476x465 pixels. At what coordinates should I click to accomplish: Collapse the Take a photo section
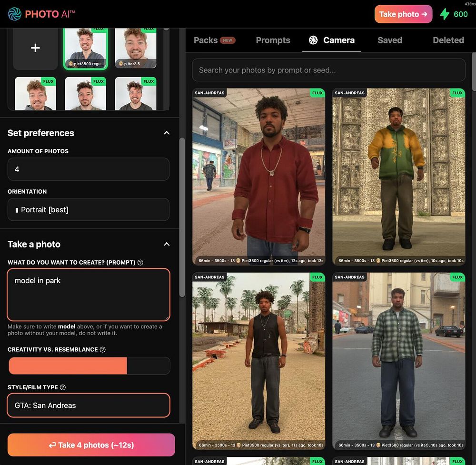click(167, 244)
